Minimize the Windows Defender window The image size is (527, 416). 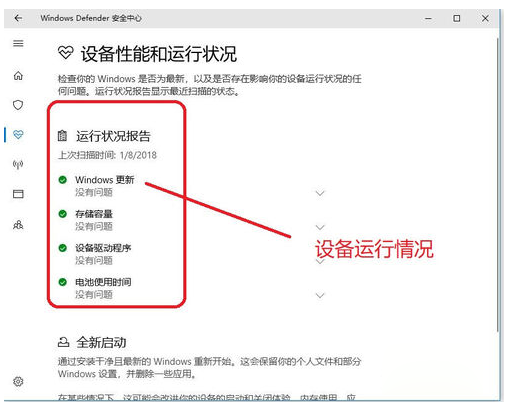(428, 18)
